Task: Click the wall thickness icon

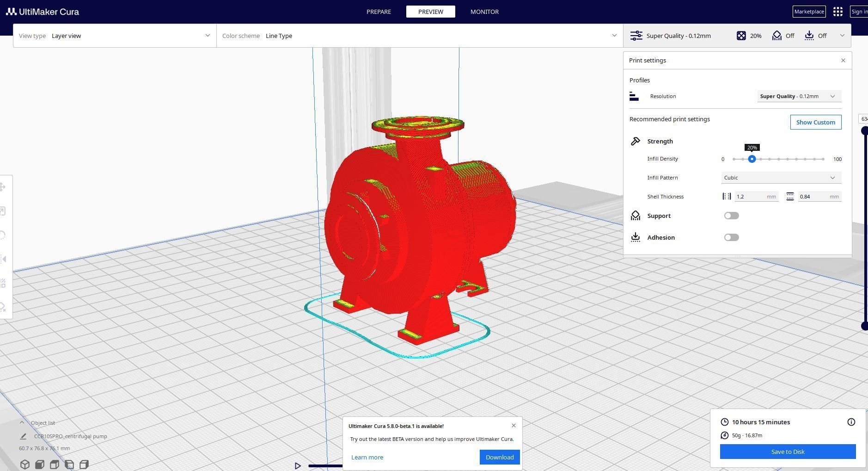Action: point(727,197)
